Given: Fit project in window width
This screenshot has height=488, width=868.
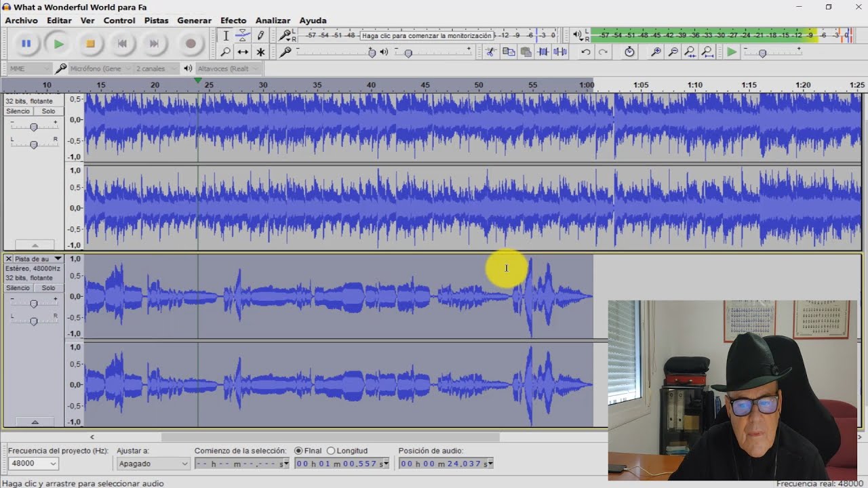Looking at the screenshot, I should (x=707, y=52).
